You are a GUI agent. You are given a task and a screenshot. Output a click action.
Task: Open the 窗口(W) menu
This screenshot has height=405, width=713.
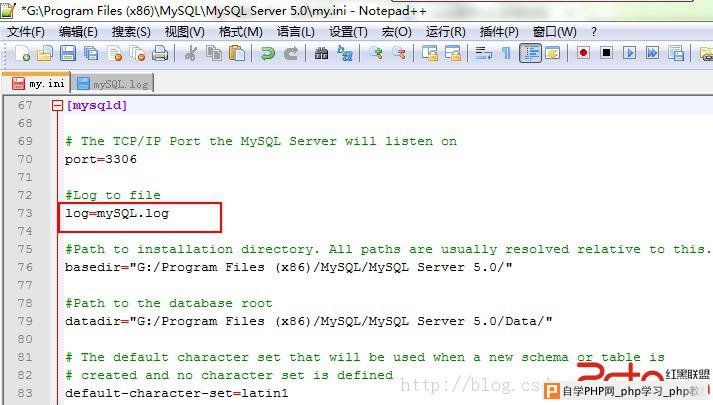tap(555, 32)
